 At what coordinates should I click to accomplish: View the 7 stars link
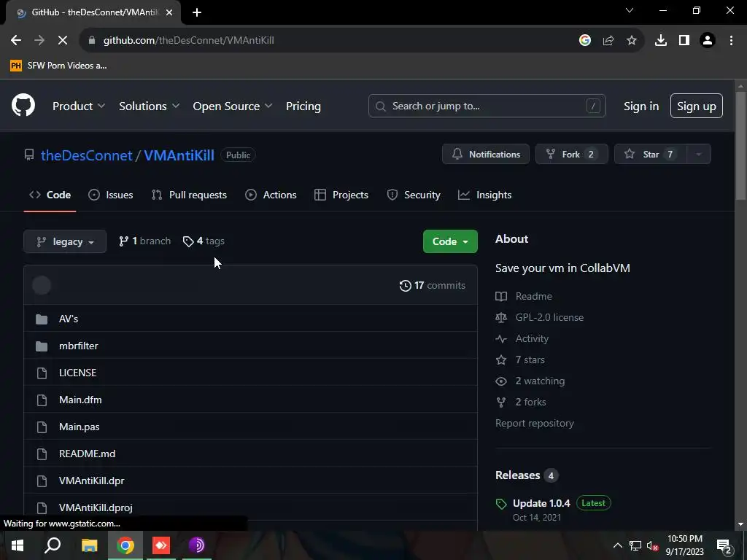pyautogui.click(x=520, y=359)
